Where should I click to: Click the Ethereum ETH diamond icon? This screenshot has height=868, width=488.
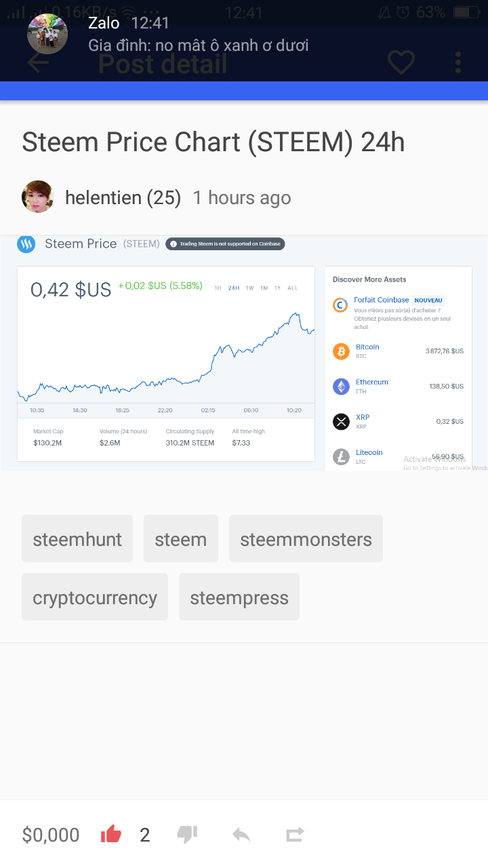[x=340, y=386]
